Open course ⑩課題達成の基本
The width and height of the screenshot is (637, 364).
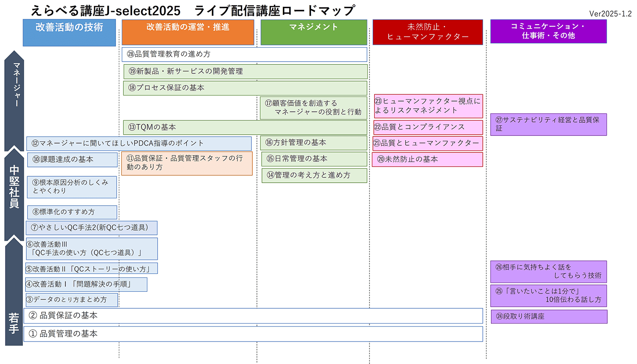click(x=72, y=160)
